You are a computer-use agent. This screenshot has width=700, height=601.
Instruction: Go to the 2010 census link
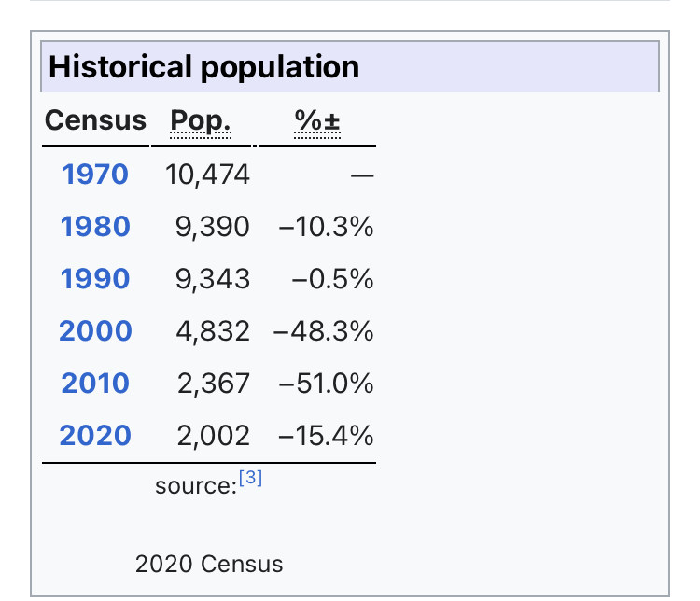click(95, 384)
